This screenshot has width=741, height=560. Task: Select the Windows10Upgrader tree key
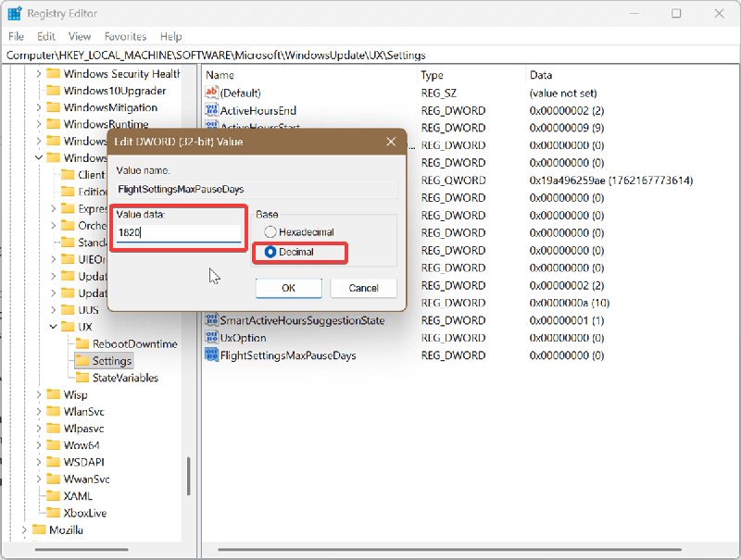[x=115, y=91]
